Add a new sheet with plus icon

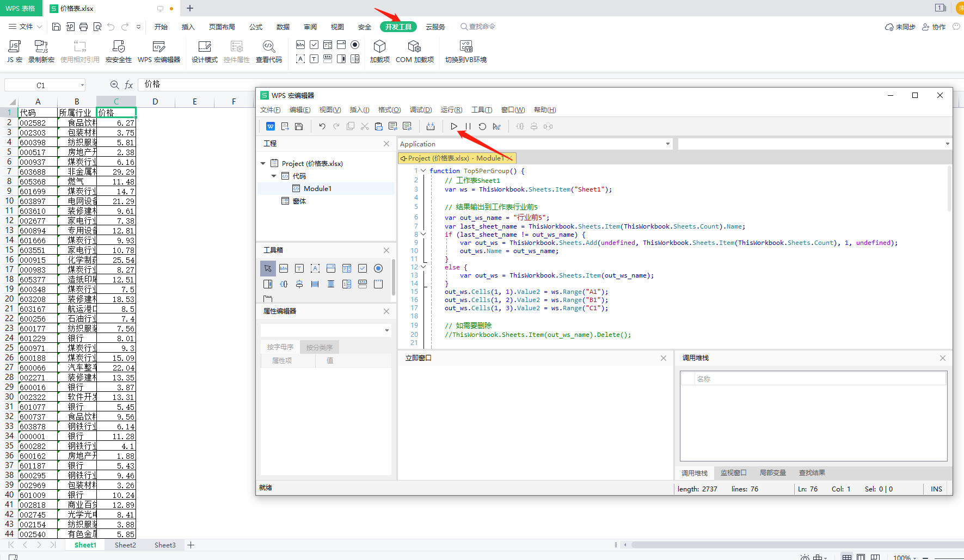click(191, 545)
